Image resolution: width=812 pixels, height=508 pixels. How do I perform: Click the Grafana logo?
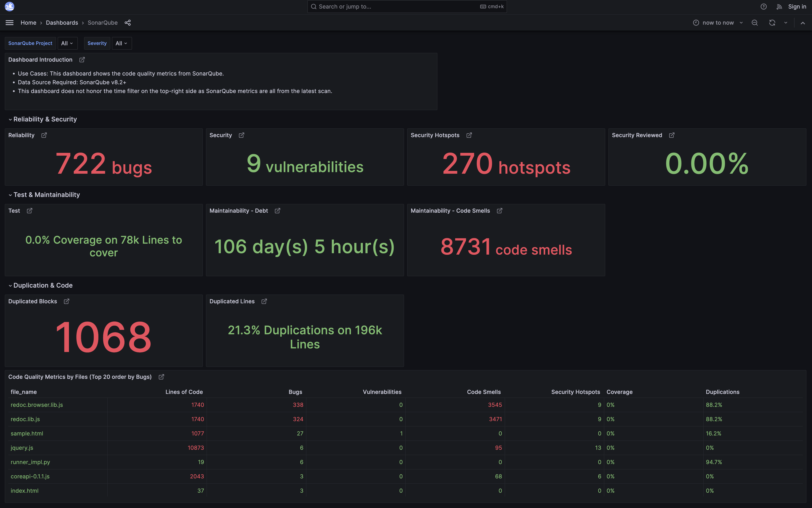(x=9, y=6)
